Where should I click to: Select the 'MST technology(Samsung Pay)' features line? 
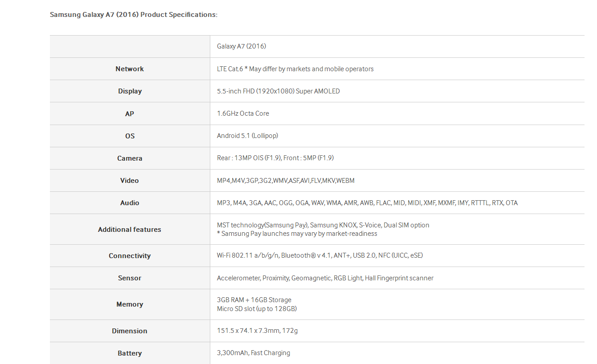(x=323, y=225)
